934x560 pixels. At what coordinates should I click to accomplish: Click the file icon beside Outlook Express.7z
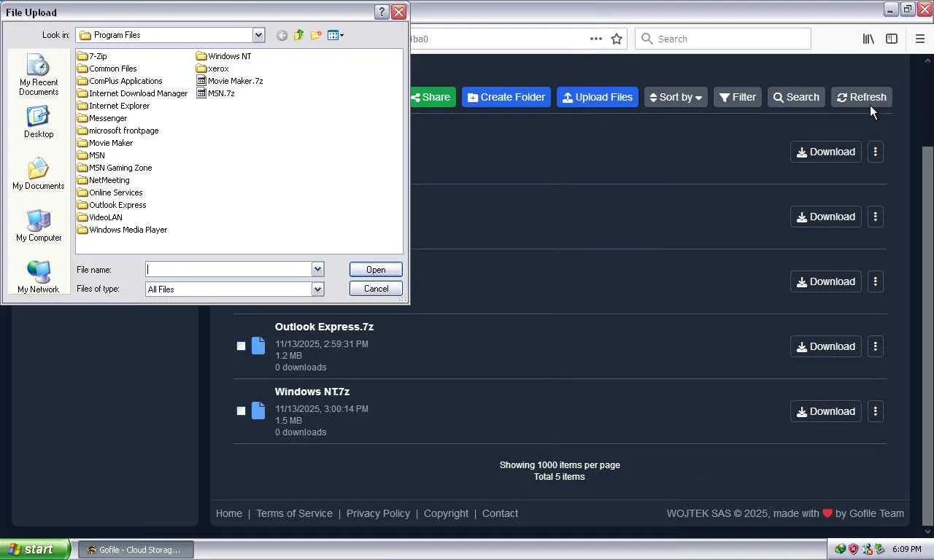tap(258, 346)
